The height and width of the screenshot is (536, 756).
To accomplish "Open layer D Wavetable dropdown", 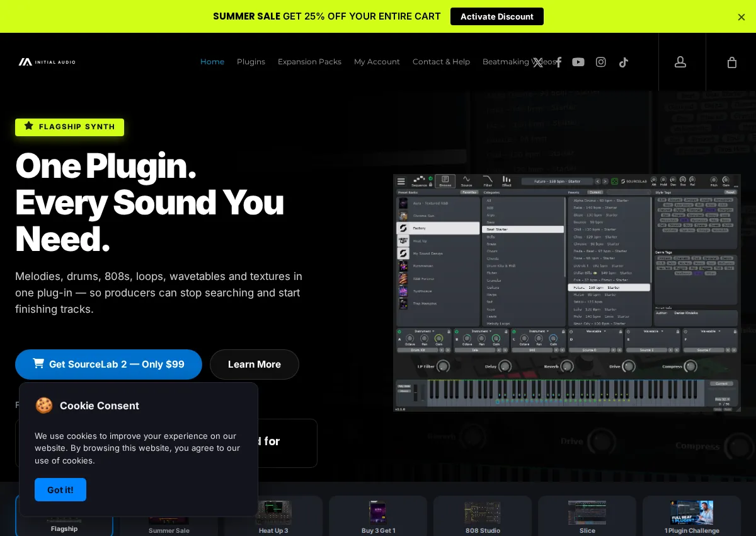I will pos(596,331).
